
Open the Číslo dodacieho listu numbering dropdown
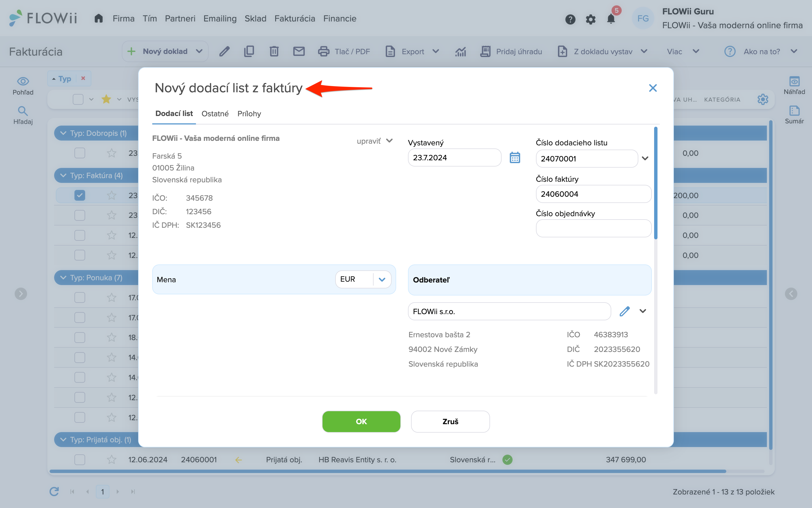point(645,158)
